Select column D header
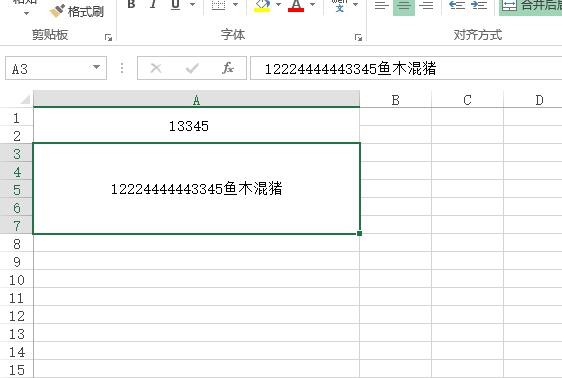 point(533,100)
